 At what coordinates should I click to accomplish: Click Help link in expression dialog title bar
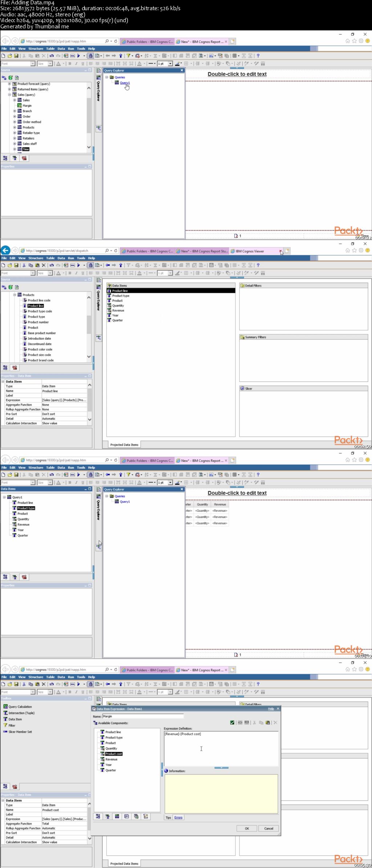[271, 709]
